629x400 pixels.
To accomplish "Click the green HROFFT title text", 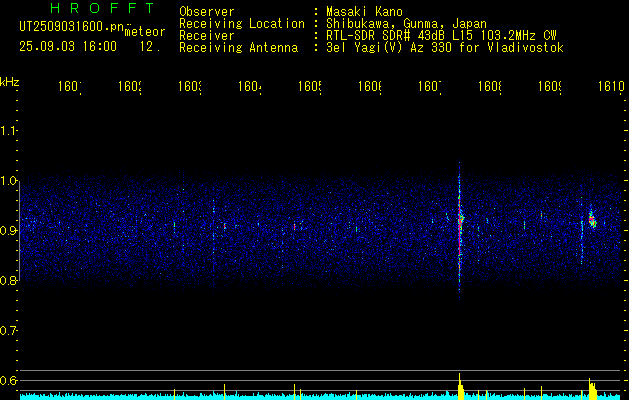I will coord(103,8).
